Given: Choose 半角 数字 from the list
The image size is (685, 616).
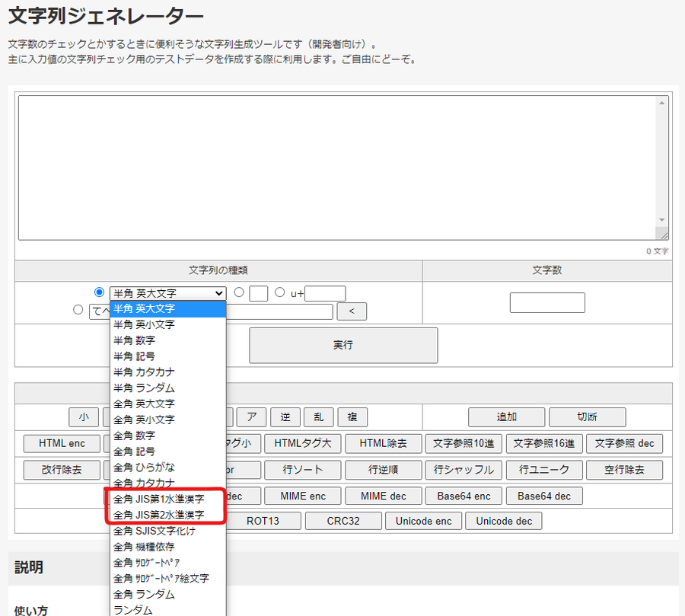Looking at the screenshot, I should pyautogui.click(x=167, y=340).
